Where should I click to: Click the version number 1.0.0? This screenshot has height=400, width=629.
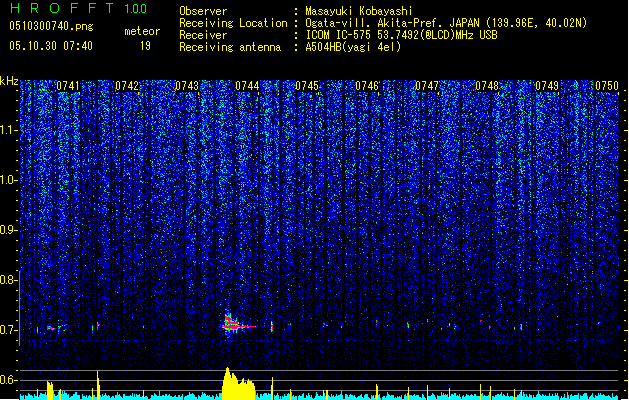tap(136, 9)
